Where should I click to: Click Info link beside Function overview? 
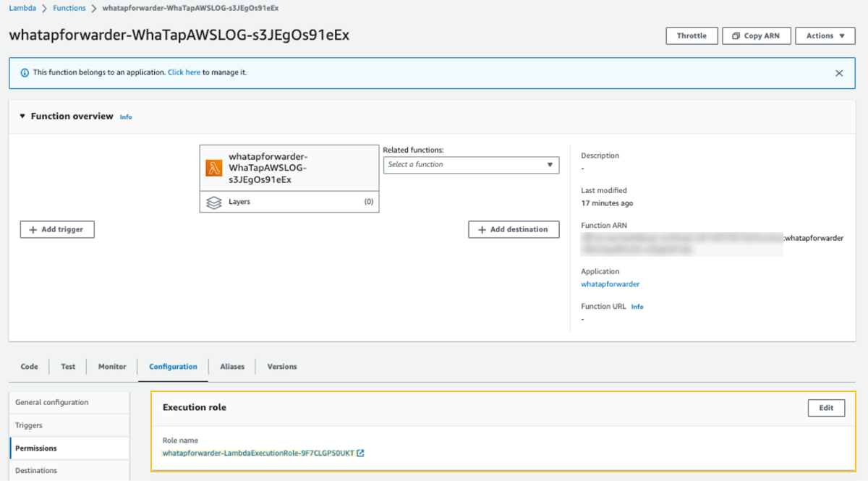coord(126,116)
